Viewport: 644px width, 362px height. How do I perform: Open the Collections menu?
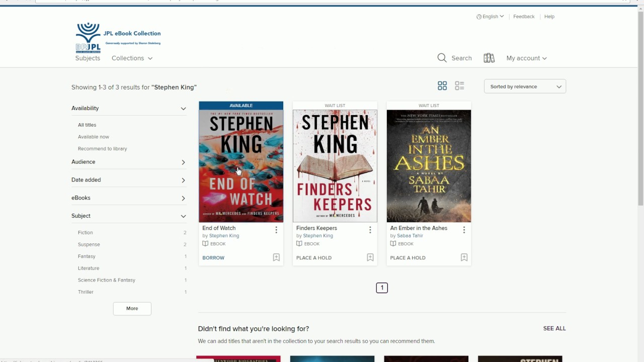pyautogui.click(x=132, y=58)
